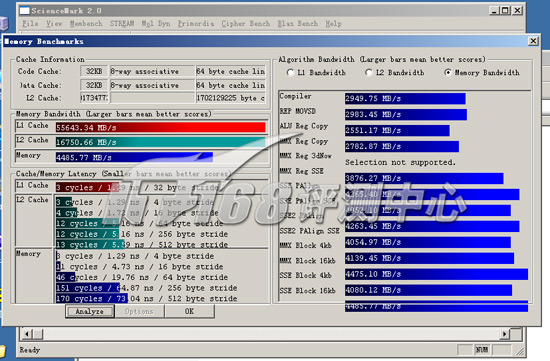The width and height of the screenshot is (550, 361).
Task: Minimize the ScienceMark 2.0 window
Action: [x=494, y=11]
